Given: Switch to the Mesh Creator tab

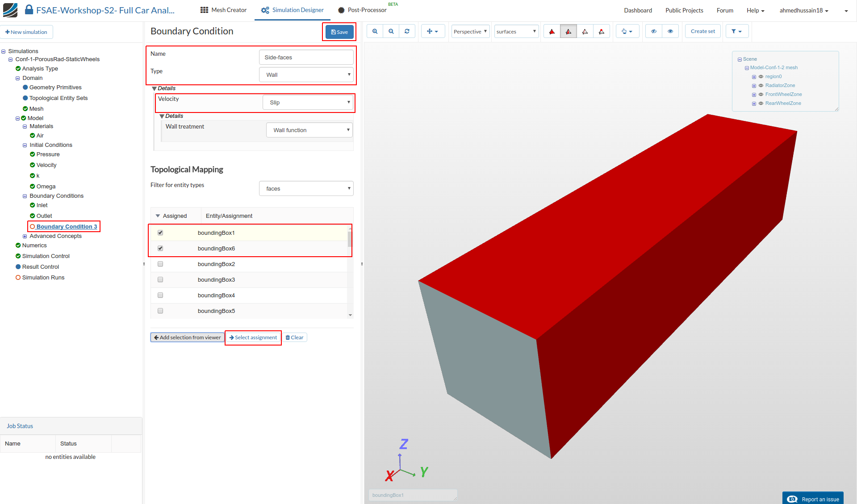Looking at the screenshot, I should click(223, 10).
